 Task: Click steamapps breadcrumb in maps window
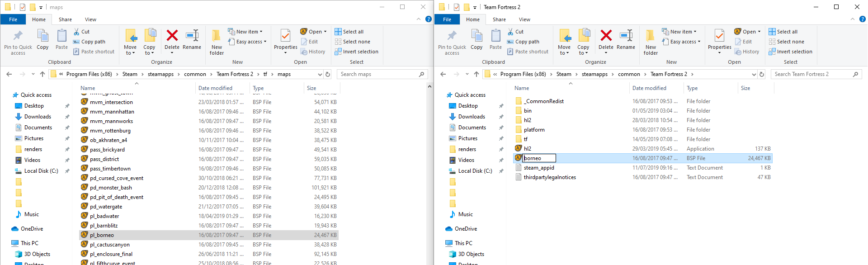160,74
